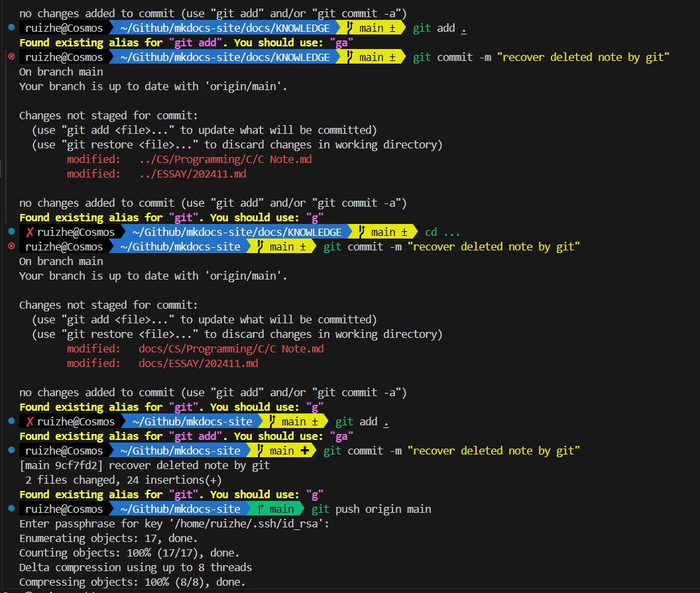Click the blue dot beside the successful git commit
Screen dimensions: 700x593
pos(11,450)
